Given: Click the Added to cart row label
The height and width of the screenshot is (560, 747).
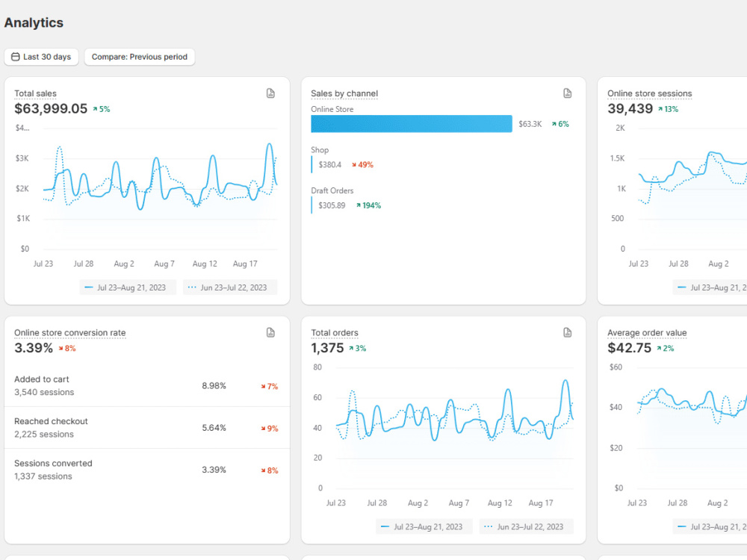Looking at the screenshot, I should tap(41, 379).
